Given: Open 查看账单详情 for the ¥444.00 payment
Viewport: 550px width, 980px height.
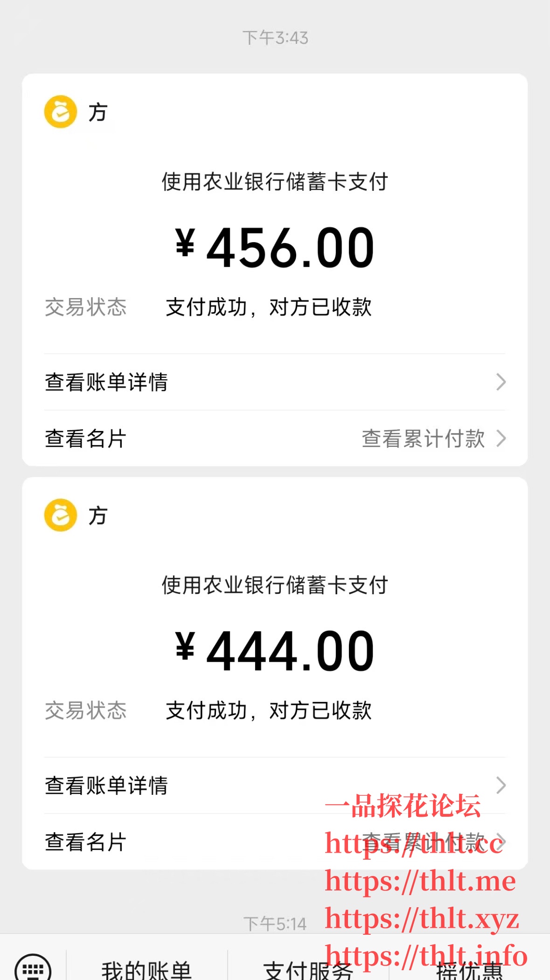Looking at the screenshot, I should pos(106,785).
